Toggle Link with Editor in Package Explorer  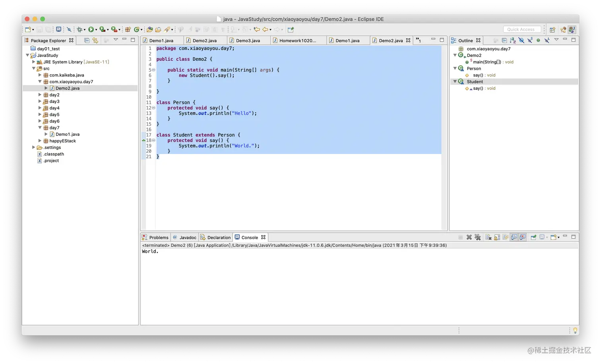click(95, 40)
